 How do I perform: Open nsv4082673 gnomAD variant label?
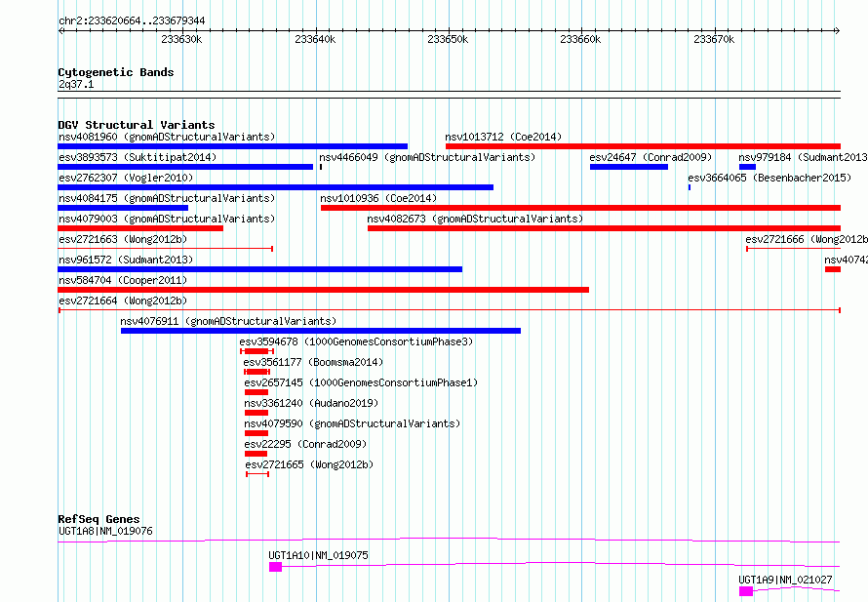[x=475, y=219]
